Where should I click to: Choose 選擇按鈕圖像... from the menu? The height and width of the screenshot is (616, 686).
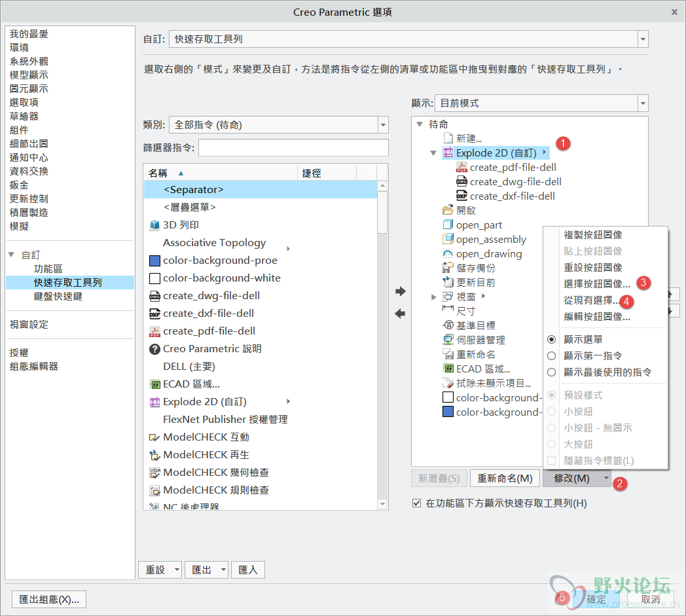[x=597, y=284]
